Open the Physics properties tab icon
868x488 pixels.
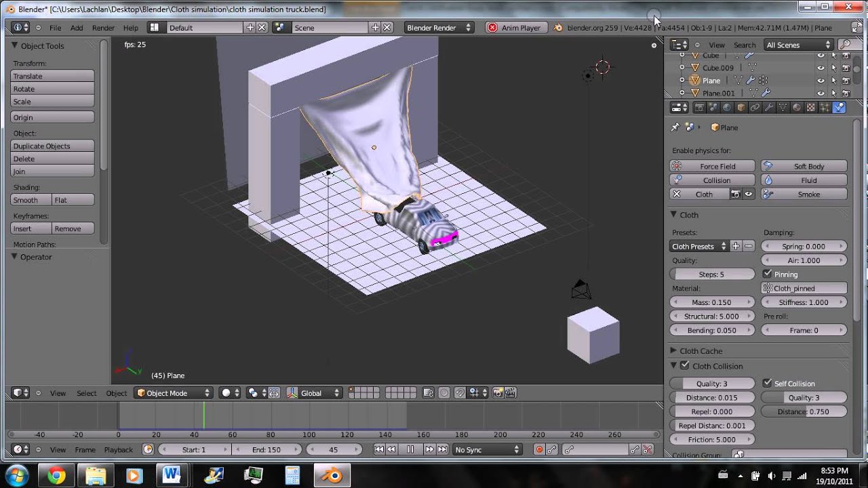pyautogui.click(x=839, y=107)
